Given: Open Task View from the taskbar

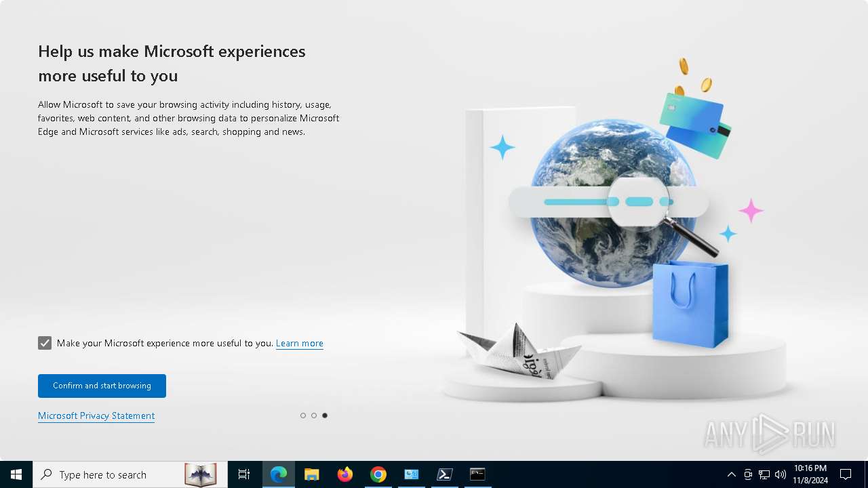Looking at the screenshot, I should 244,474.
